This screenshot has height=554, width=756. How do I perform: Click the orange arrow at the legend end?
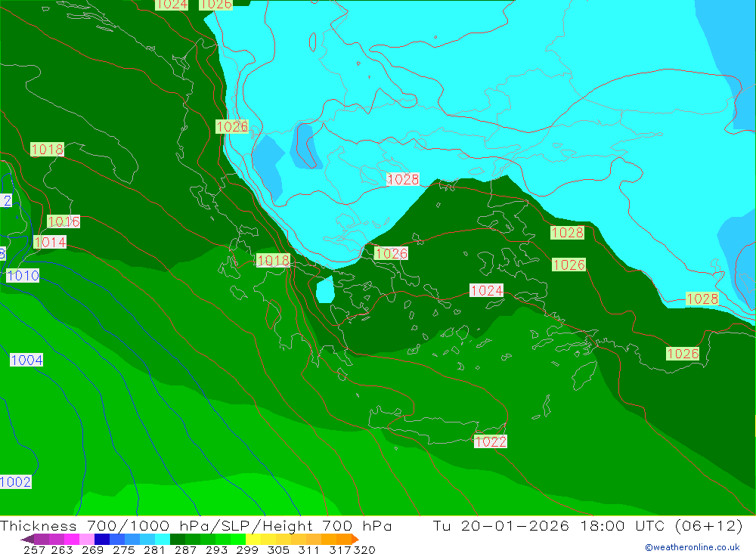[x=355, y=539]
